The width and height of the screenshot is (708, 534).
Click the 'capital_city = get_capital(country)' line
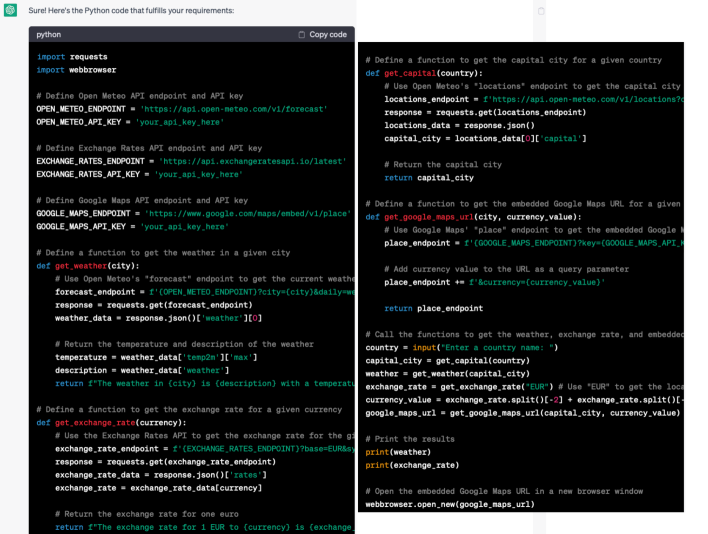tap(447, 361)
